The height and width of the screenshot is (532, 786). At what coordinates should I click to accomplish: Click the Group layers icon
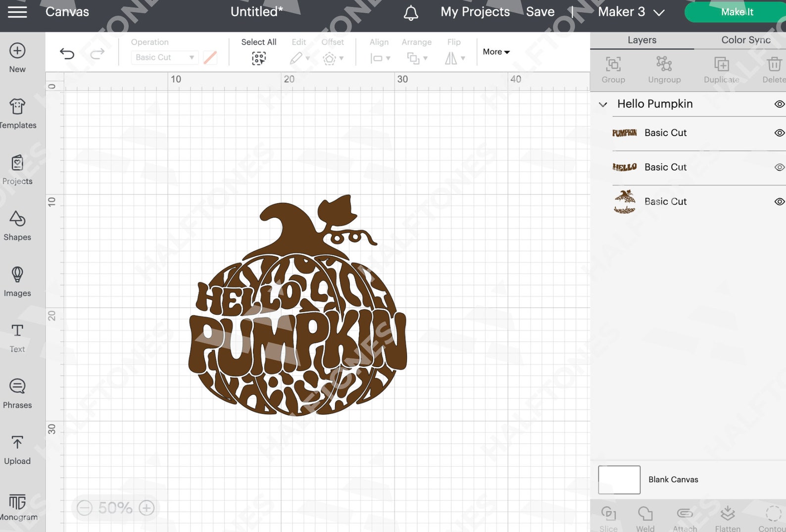tap(613, 64)
